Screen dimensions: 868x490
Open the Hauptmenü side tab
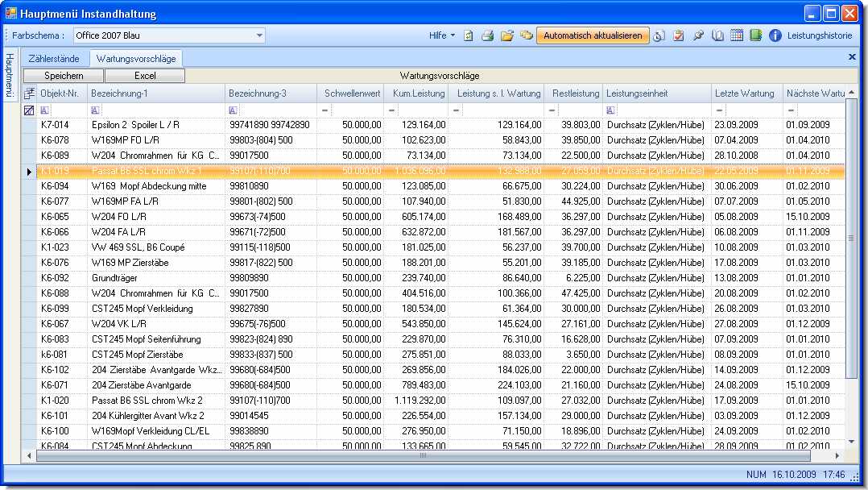10,76
